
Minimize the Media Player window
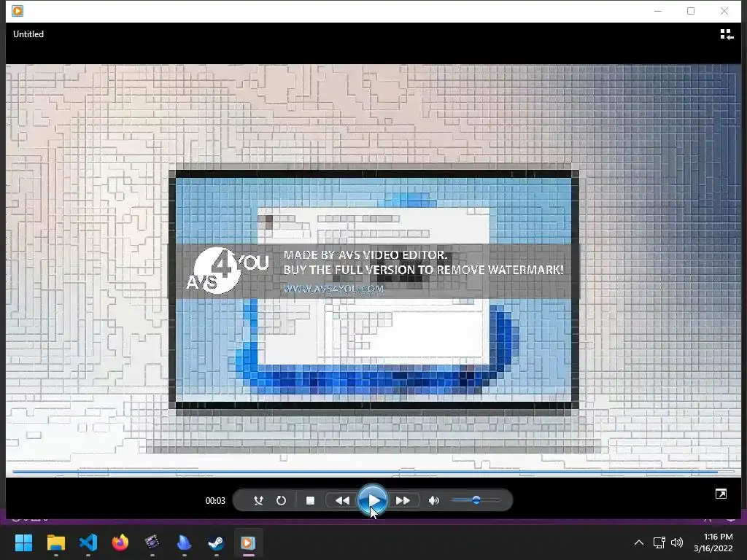click(x=658, y=11)
